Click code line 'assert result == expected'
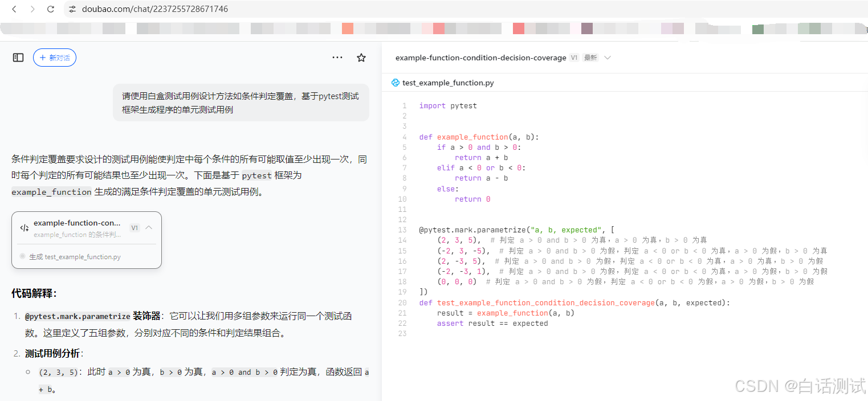The height and width of the screenshot is (401, 868). point(492,323)
